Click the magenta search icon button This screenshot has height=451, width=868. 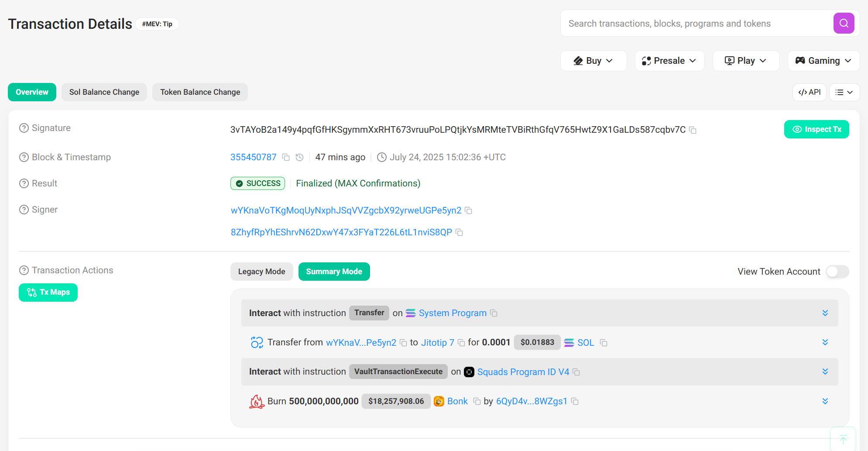coord(844,23)
